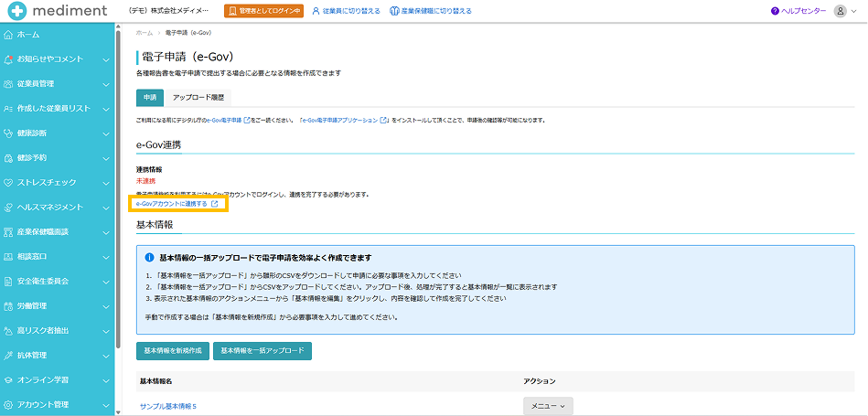This screenshot has width=868, height=416.
Task: Click external link icon beside e-Gov電子申請アプリケーション
Action: pyautogui.click(x=383, y=120)
